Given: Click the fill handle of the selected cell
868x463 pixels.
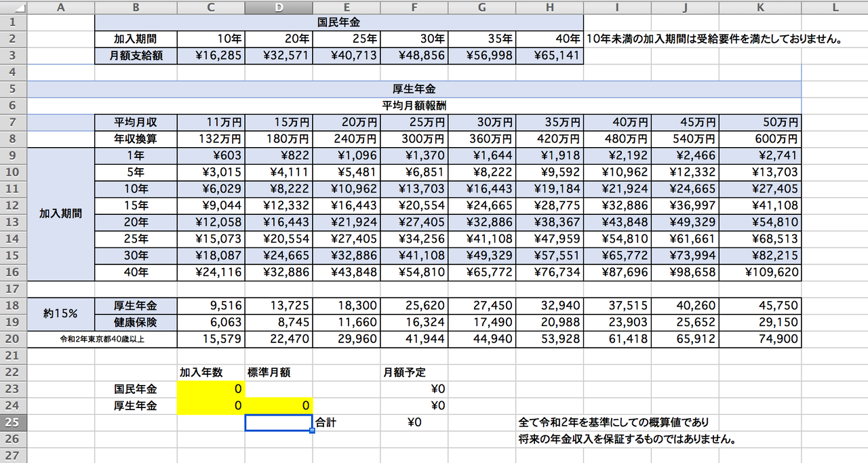Looking at the screenshot, I should (312, 430).
